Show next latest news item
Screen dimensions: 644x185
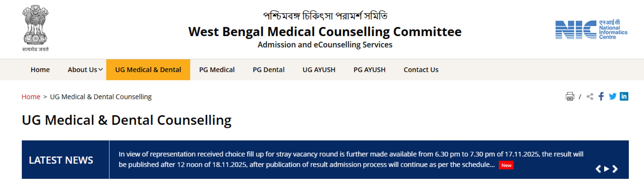(x=615, y=169)
